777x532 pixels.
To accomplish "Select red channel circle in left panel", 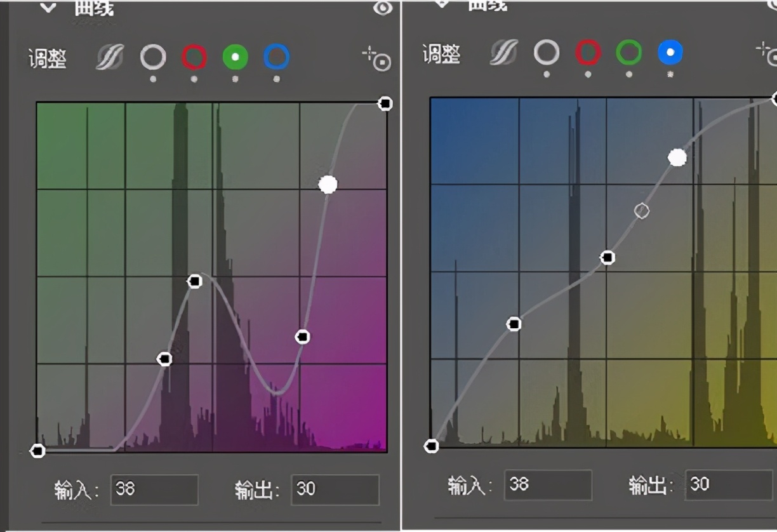I will pos(194,58).
